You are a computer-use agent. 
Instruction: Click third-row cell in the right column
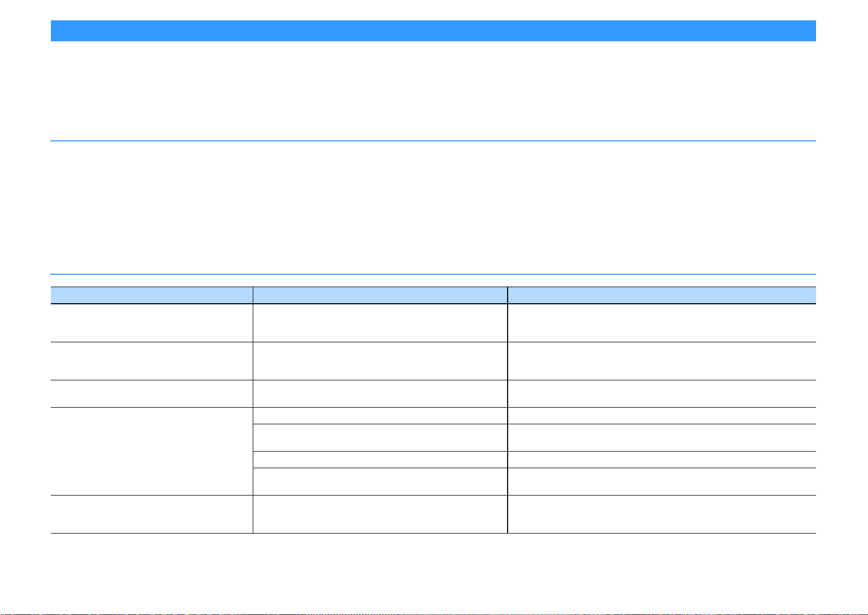click(662, 394)
